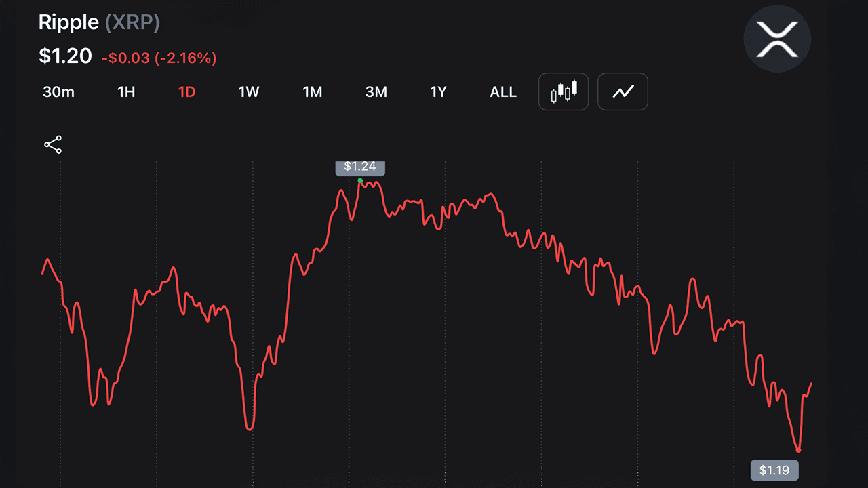Click the green high point marker
This screenshot has width=868, height=488.
coord(360,181)
